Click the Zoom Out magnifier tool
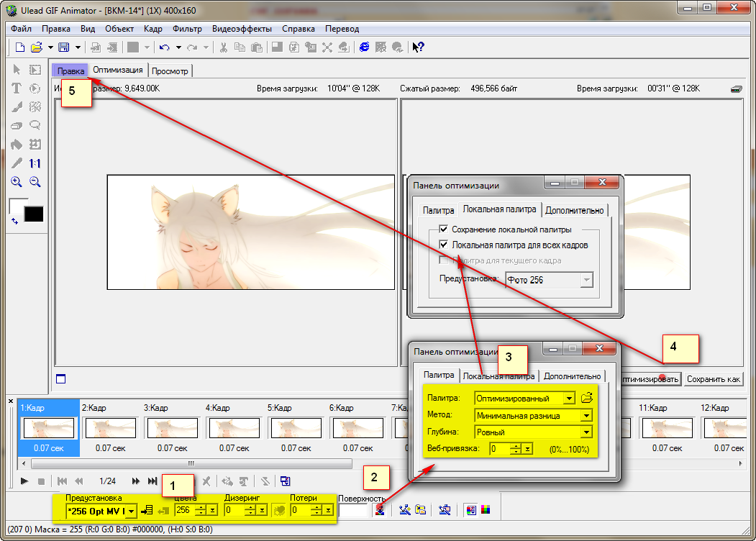The image size is (756, 541). click(x=35, y=182)
